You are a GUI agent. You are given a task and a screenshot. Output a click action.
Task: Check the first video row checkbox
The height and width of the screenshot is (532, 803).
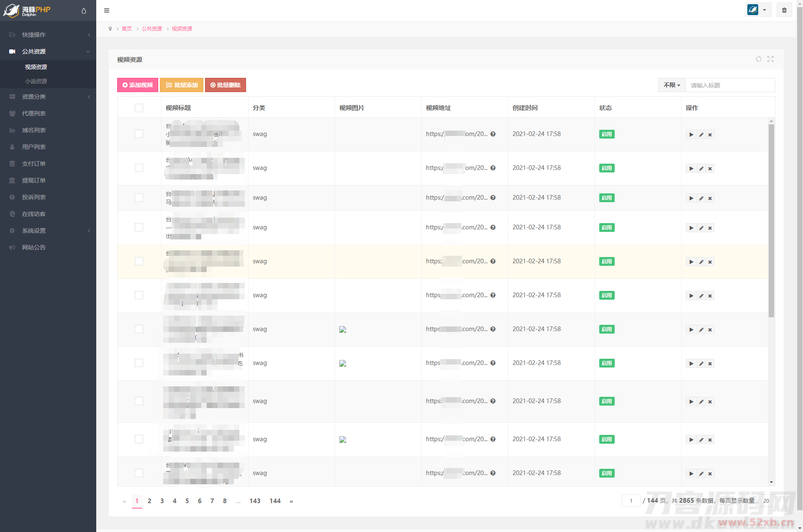click(139, 134)
